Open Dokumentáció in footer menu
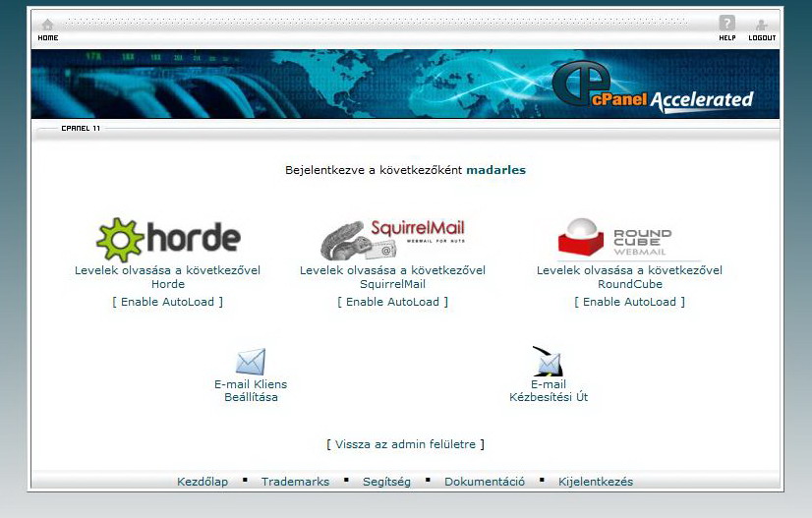The height and width of the screenshot is (518, 812). 485,482
